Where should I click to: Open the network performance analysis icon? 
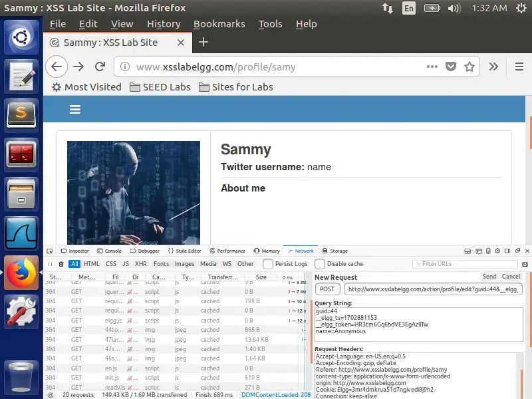point(51,395)
